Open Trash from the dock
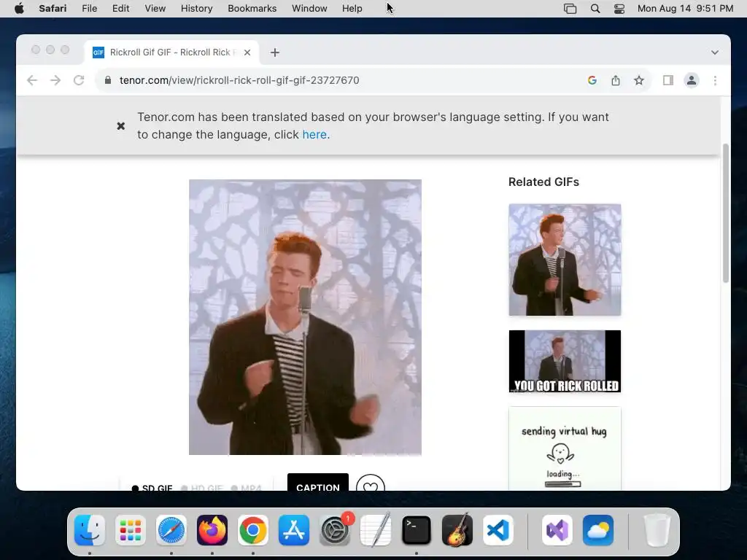The height and width of the screenshot is (560, 747). (x=657, y=530)
